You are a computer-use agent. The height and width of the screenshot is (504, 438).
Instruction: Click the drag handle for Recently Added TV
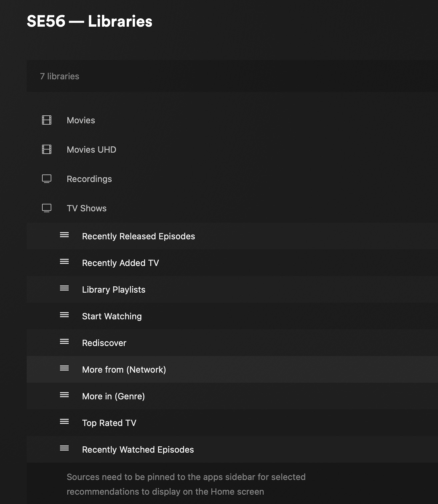point(64,262)
